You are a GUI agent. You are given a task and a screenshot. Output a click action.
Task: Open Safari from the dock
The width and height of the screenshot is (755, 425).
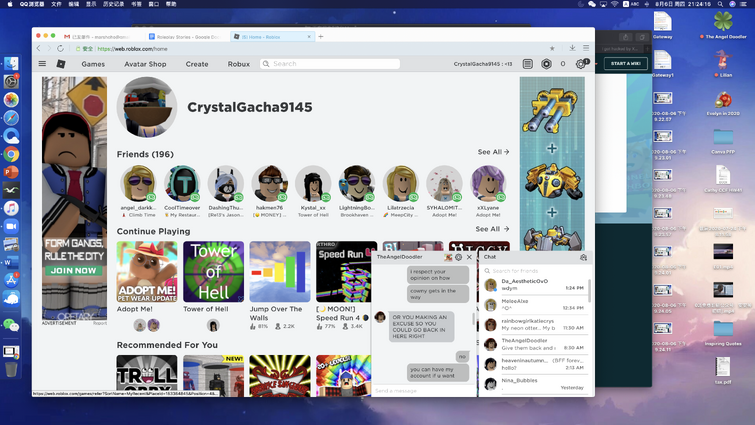(11, 117)
